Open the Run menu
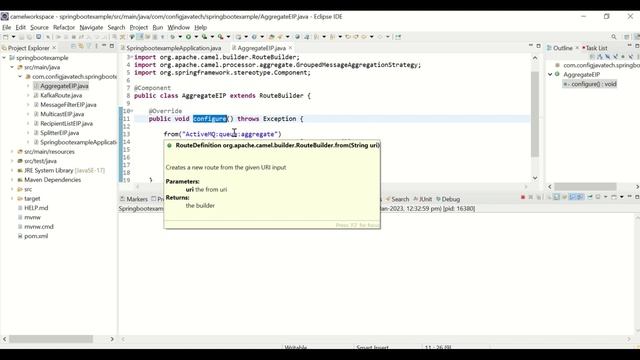Viewport: 640px width, 360px height. tap(158, 27)
